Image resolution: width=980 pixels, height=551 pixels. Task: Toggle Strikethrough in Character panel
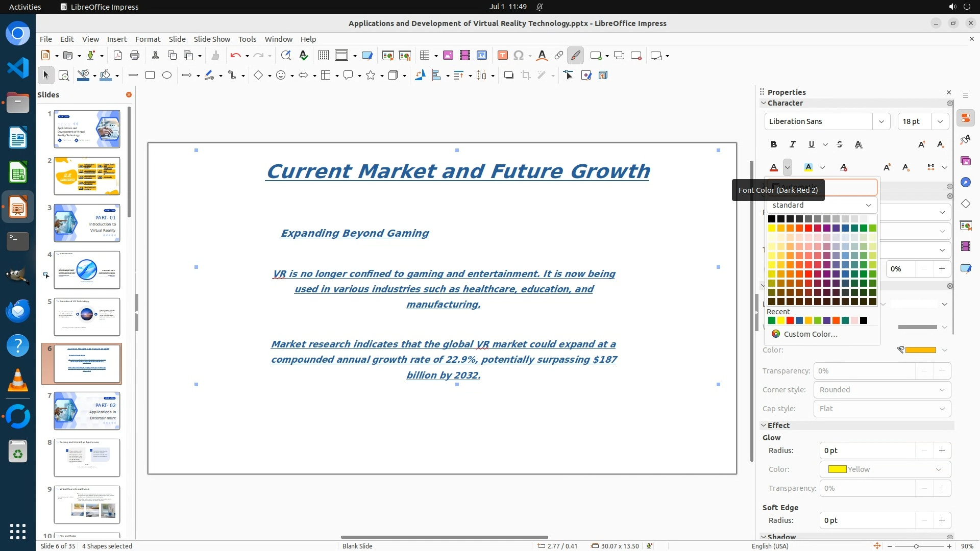coord(840,144)
